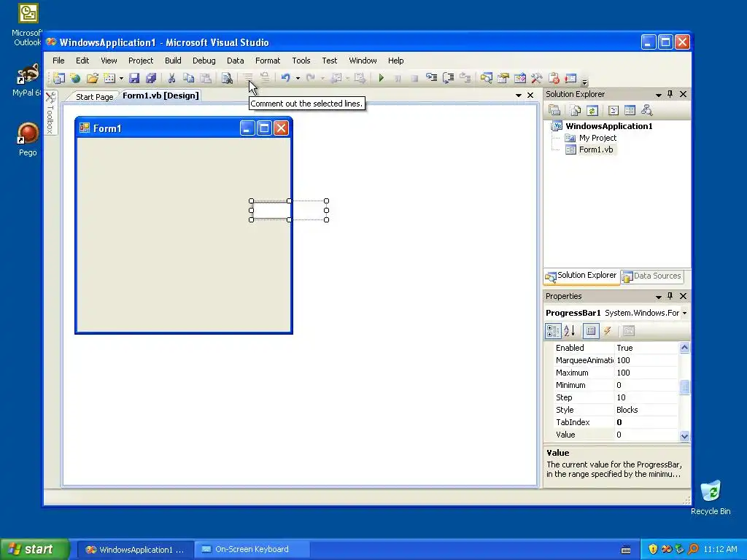Switch to the Start Page tab

[x=94, y=97]
